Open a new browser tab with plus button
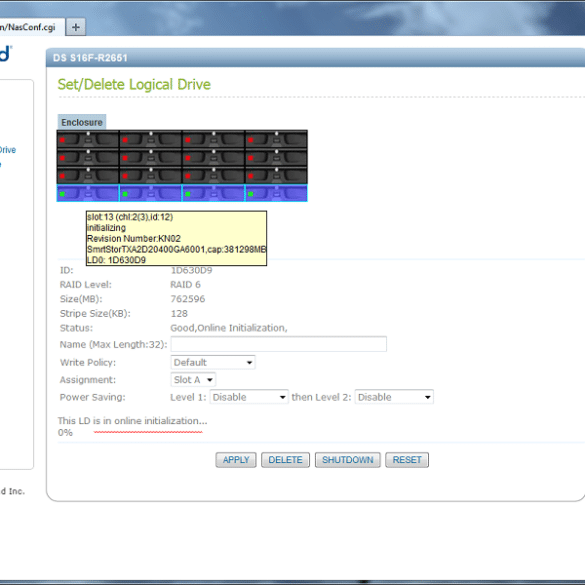 point(76,27)
